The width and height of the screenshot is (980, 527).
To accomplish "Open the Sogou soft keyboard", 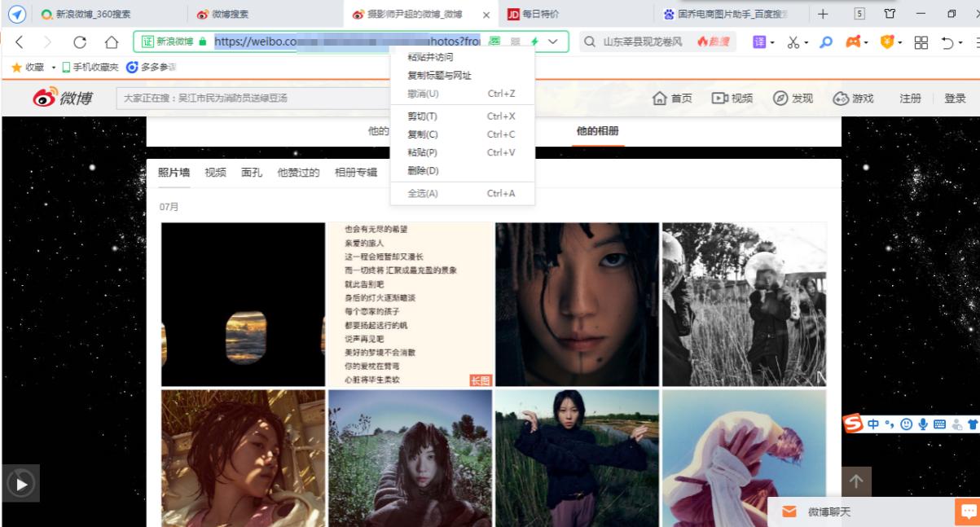I will tap(940, 424).
